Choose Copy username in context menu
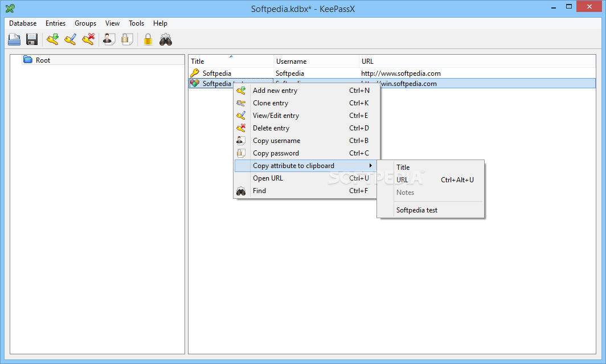This screenshot has width=606, height=364. 305,141
